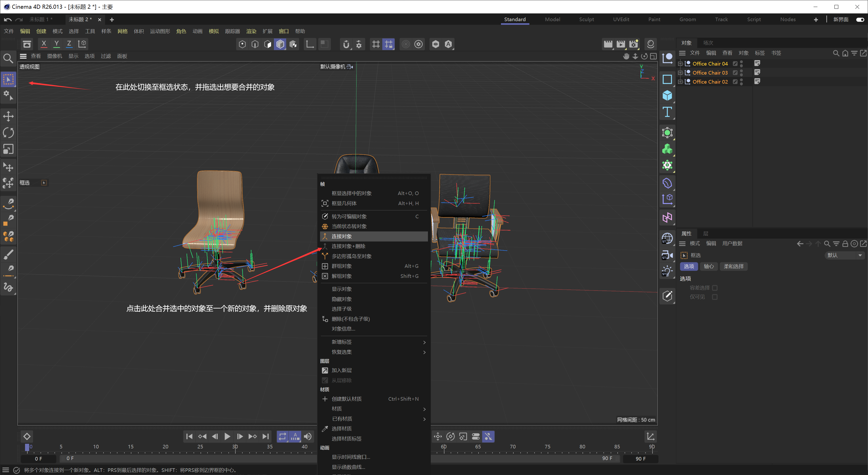The width and height of the screenshot is (868, 475).
Task: Expand the 恢复选集 submenu
Action: tap(373, 352)
